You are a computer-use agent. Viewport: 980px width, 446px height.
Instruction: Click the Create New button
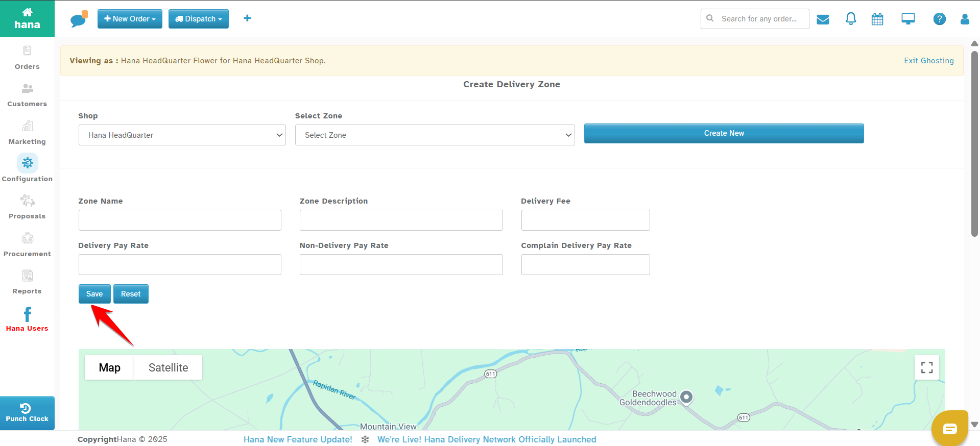(724, 133)
